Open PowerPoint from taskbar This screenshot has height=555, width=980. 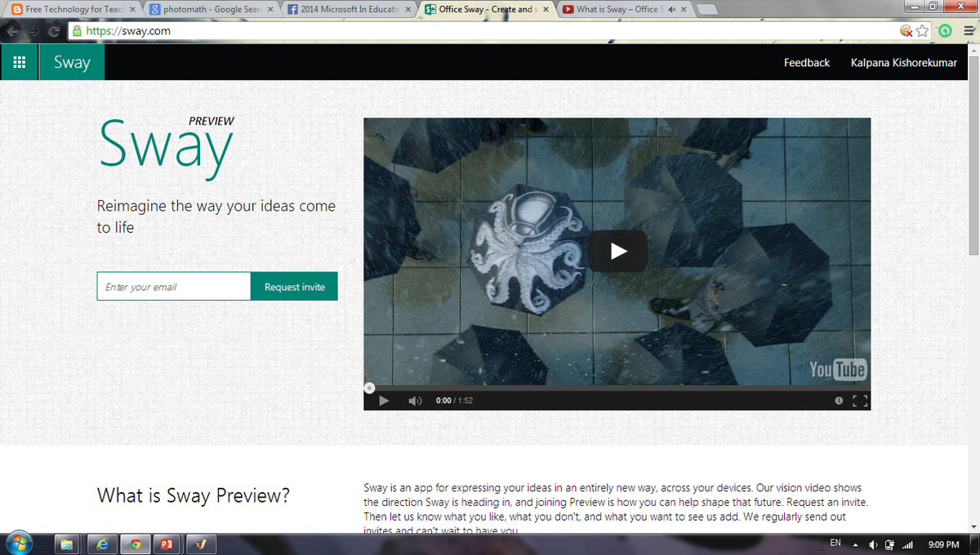pyautogui.click(x=166, y=544)
